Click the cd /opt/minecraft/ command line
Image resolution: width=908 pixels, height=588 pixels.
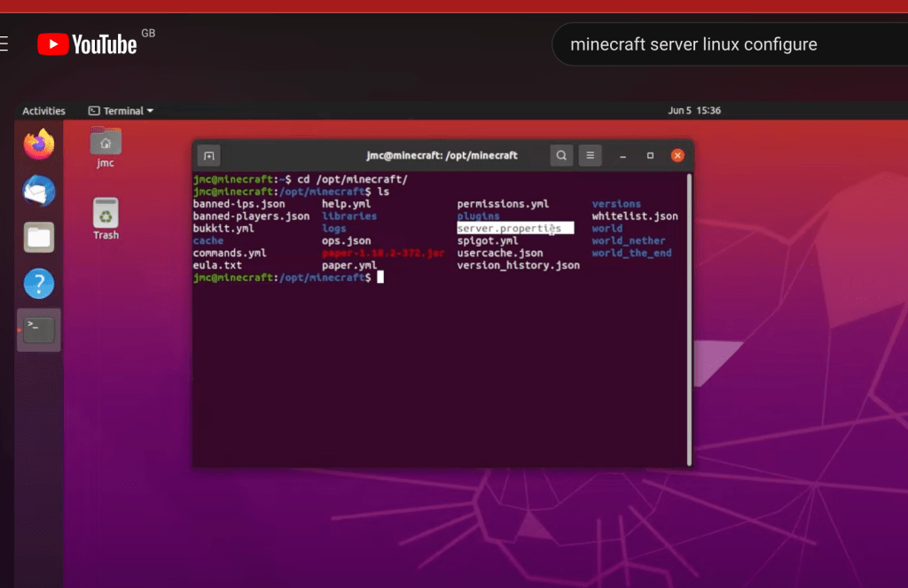pos(352,179)
